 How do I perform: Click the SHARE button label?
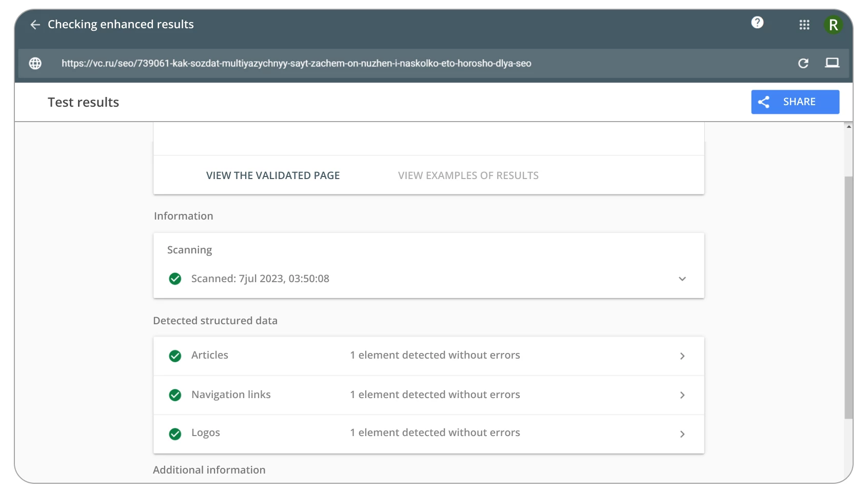799,102
